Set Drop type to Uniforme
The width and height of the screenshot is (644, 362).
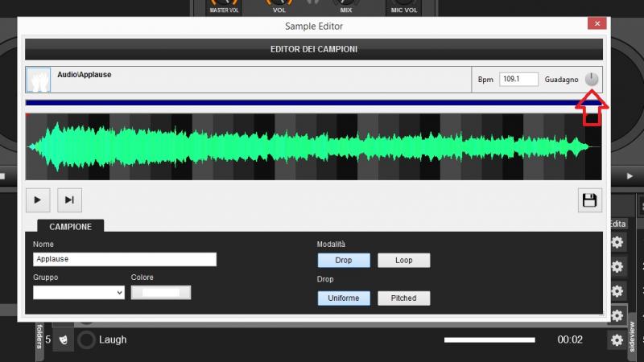pyautogui.click(x=343, y=298)
